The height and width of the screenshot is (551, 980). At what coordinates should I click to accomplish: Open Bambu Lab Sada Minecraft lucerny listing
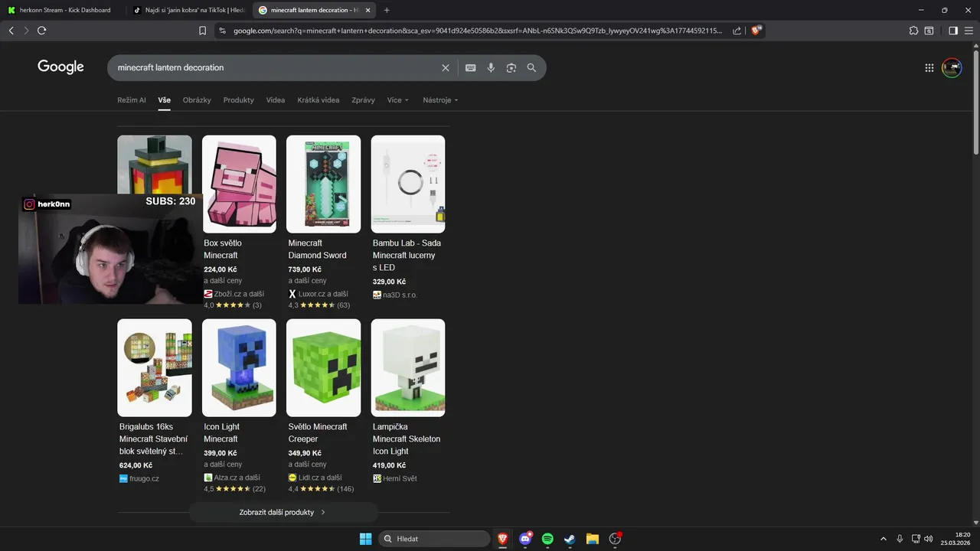[x=407, y=256]
